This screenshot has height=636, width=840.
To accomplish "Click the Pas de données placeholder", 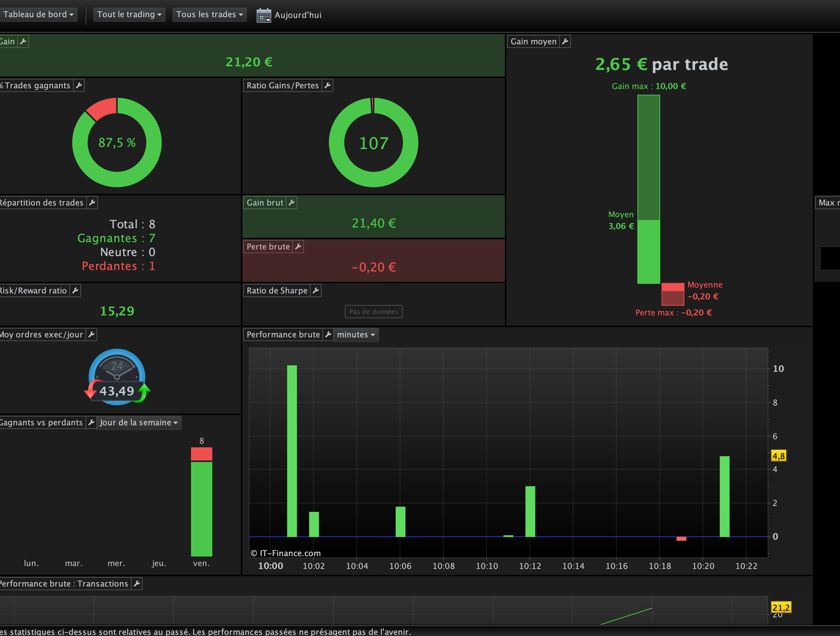I will (x=373, y=311).
